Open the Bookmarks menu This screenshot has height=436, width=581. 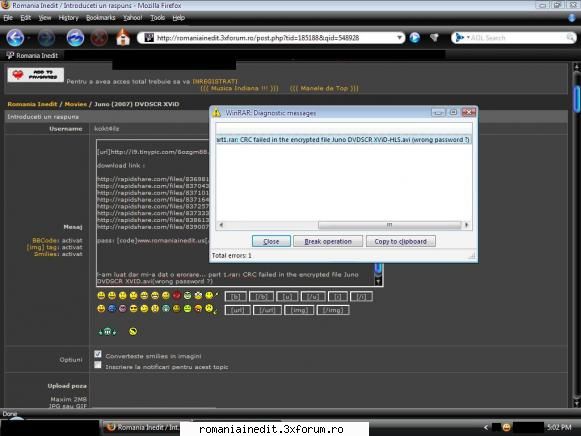tap(100, 18)
